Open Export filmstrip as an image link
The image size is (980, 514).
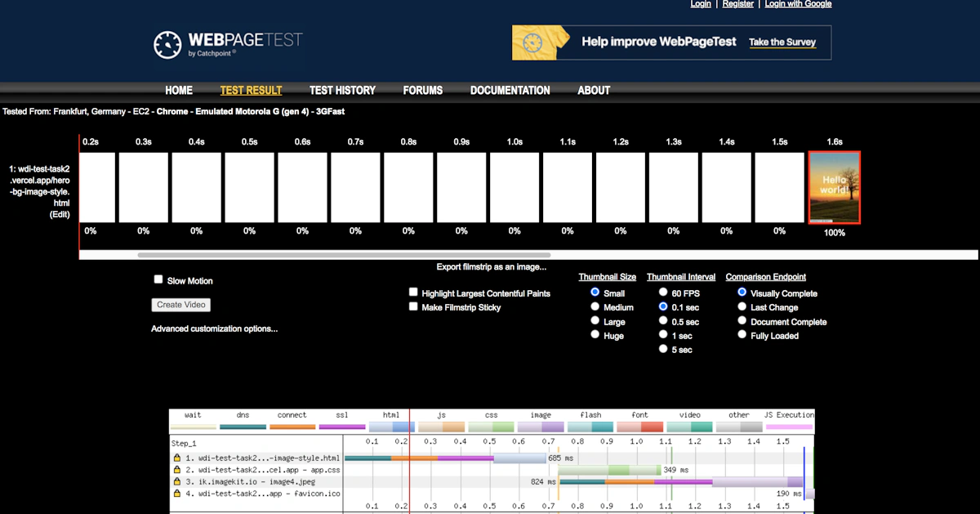[x=492, y=267]
